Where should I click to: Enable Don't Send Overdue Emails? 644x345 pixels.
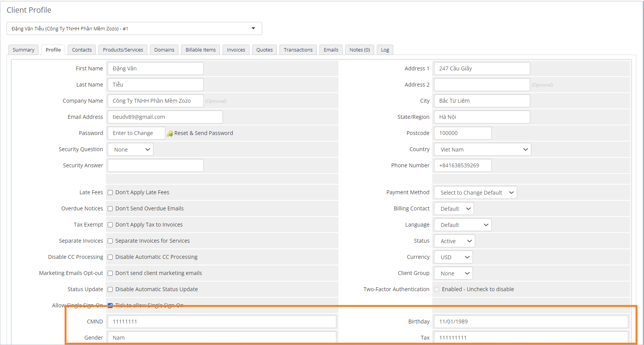click(110, 208)
